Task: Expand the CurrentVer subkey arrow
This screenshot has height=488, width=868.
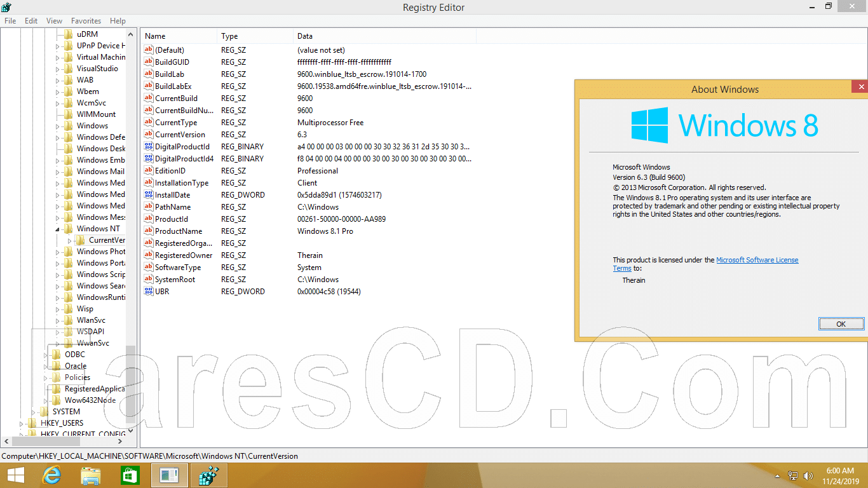Action: tap(70, 240)
